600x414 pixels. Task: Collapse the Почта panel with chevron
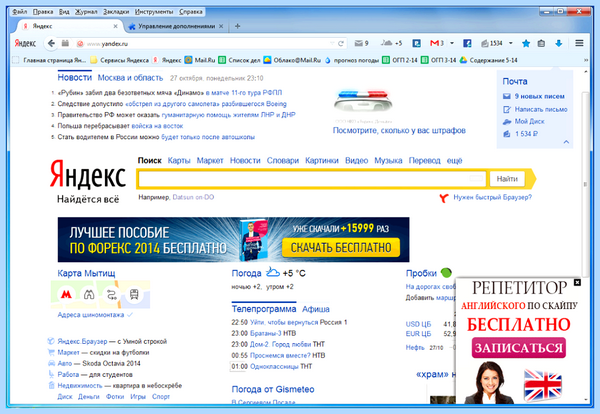click(566, 142)
